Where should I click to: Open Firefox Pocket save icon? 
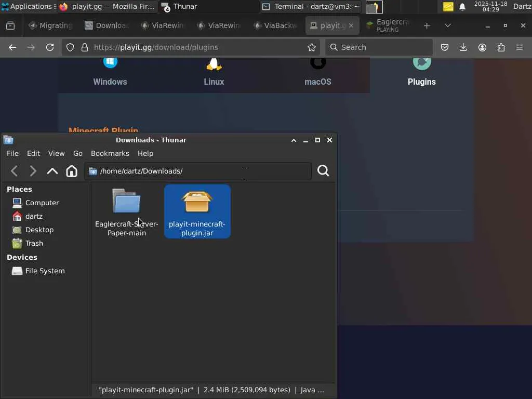[x=445, y=47]
